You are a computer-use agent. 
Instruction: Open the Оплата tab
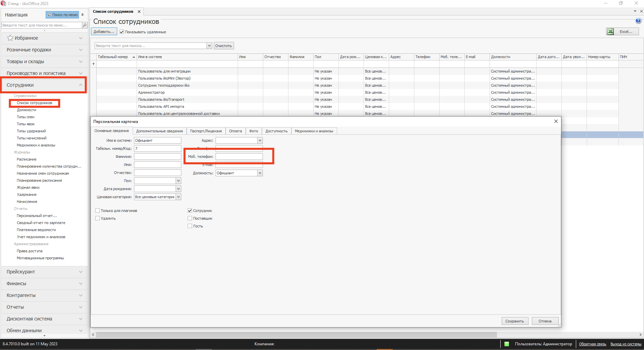click(x=235, y=131)
